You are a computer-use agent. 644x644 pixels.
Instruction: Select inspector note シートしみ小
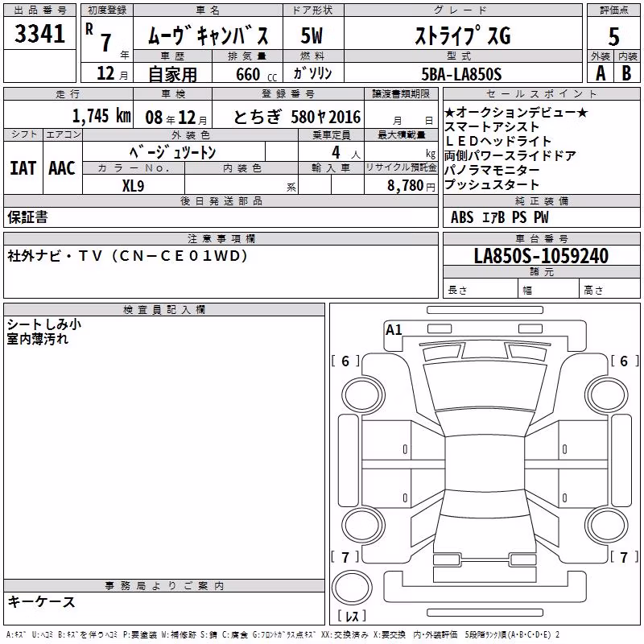[x=44, y=324]
